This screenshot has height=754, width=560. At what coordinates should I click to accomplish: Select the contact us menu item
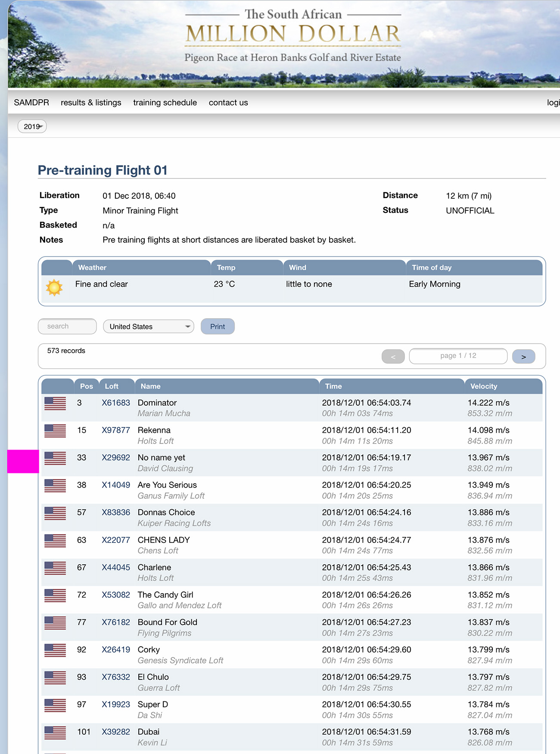pos(228,103)
